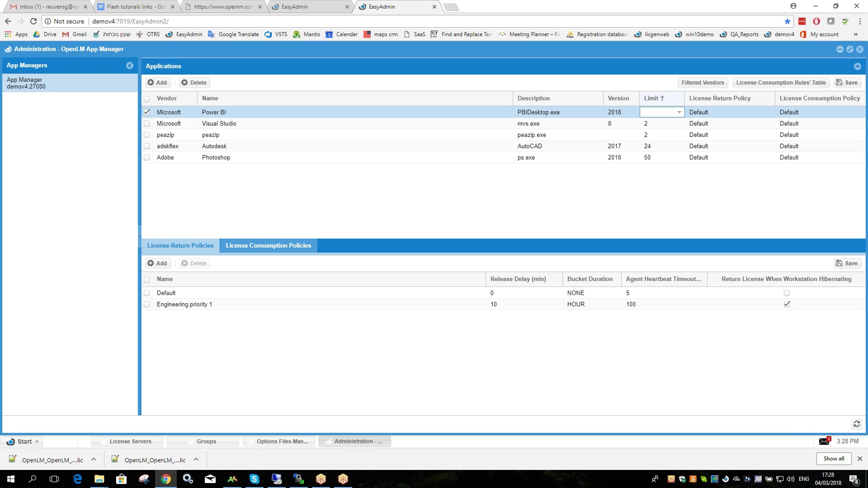
Task: Open the Limit dropdown for Power BI
Action: pos(679,112)
